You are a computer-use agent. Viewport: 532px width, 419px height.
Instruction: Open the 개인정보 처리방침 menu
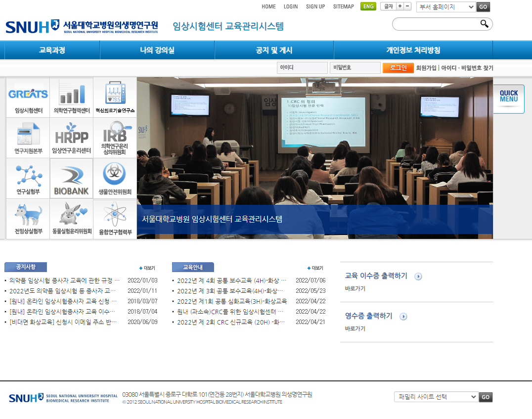(413, 50)
